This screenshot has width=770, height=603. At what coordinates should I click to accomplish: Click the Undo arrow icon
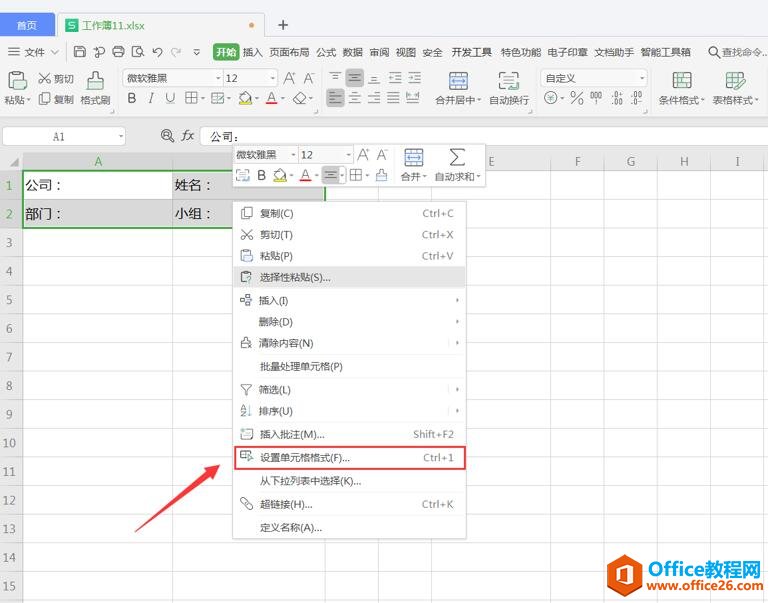157,52
